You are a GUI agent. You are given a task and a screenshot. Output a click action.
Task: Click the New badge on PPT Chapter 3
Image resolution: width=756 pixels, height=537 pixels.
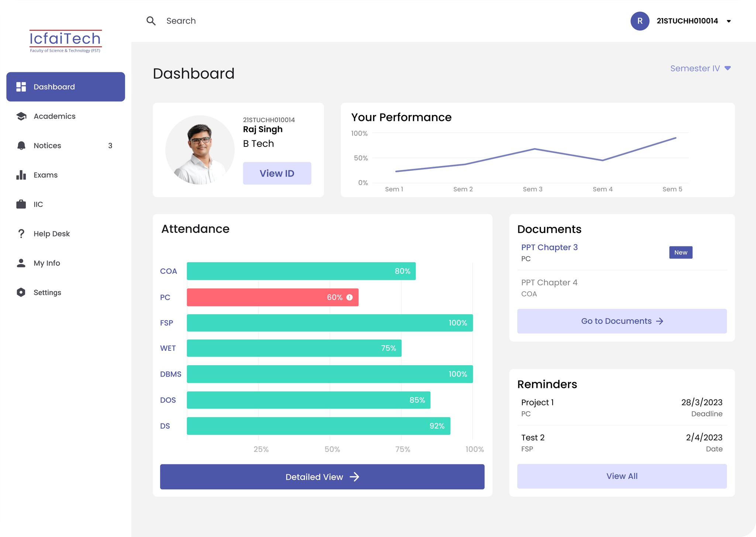coord(681,252)
